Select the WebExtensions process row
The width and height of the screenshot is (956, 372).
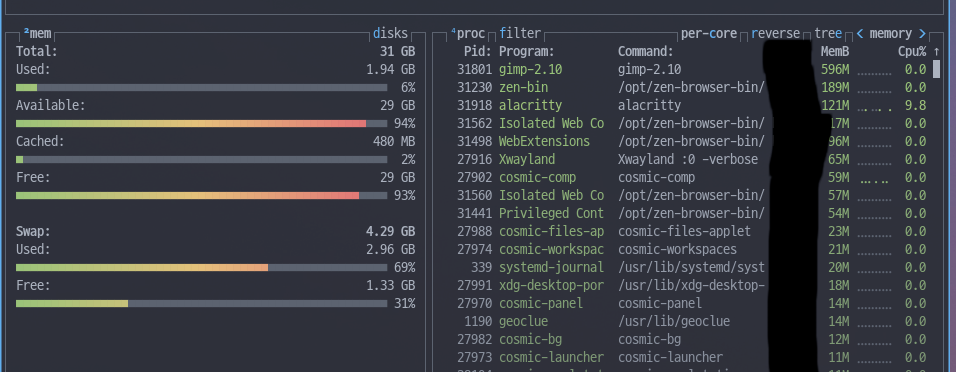pyautogui.click(x=683, y=141)
